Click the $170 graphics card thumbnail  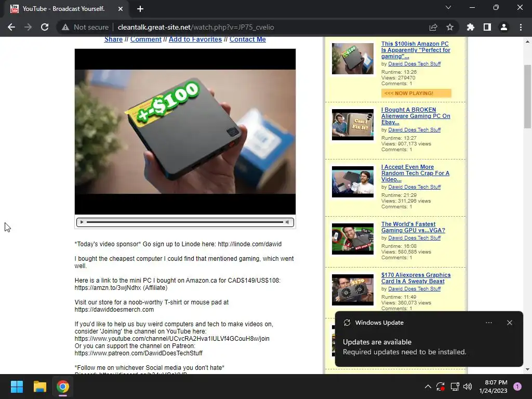coord(353,290)
